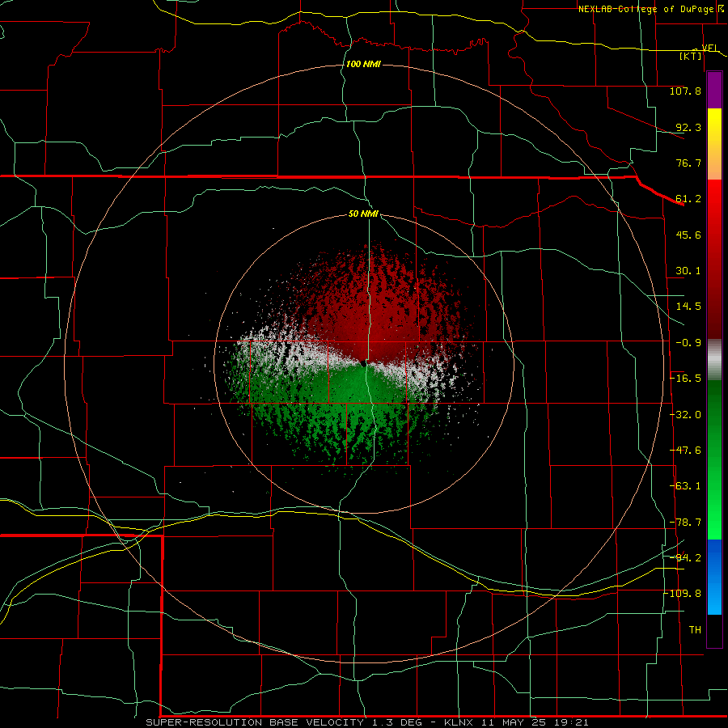
Task: Click the -78.7 scale value
Action: (685, 523)
